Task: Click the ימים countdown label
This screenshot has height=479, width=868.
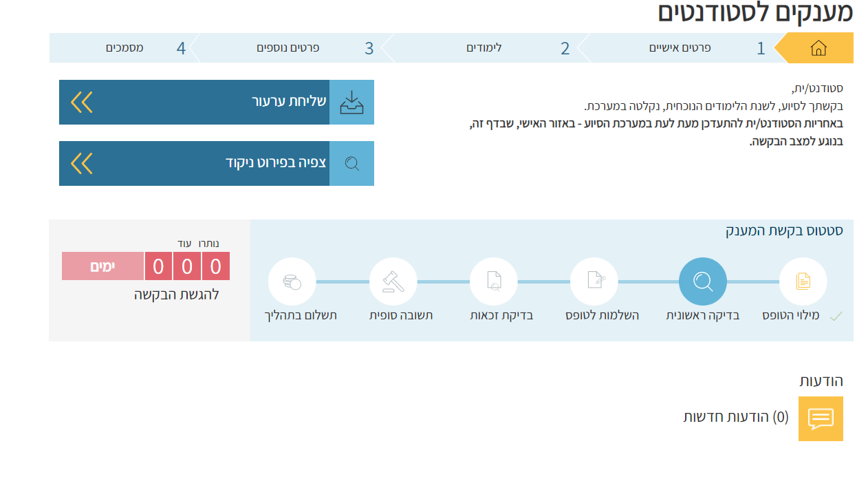Action: [x=102, y=266]
